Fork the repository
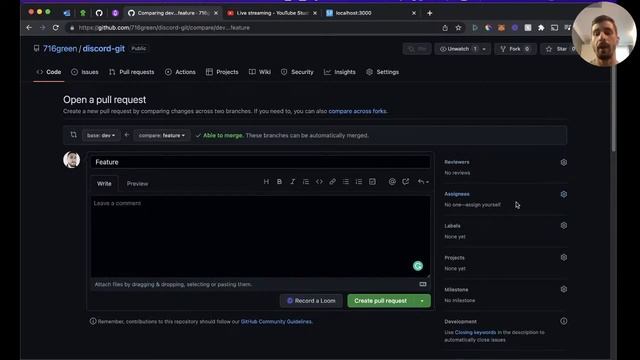Screen dimensions: 640x360 pyautogui.click(x=515, y=49)
